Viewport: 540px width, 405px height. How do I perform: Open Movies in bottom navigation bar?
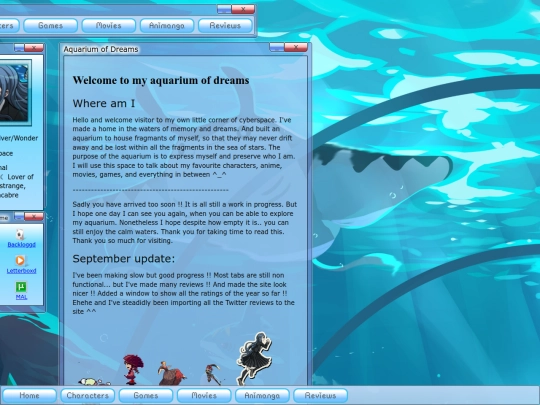point(204,395)
